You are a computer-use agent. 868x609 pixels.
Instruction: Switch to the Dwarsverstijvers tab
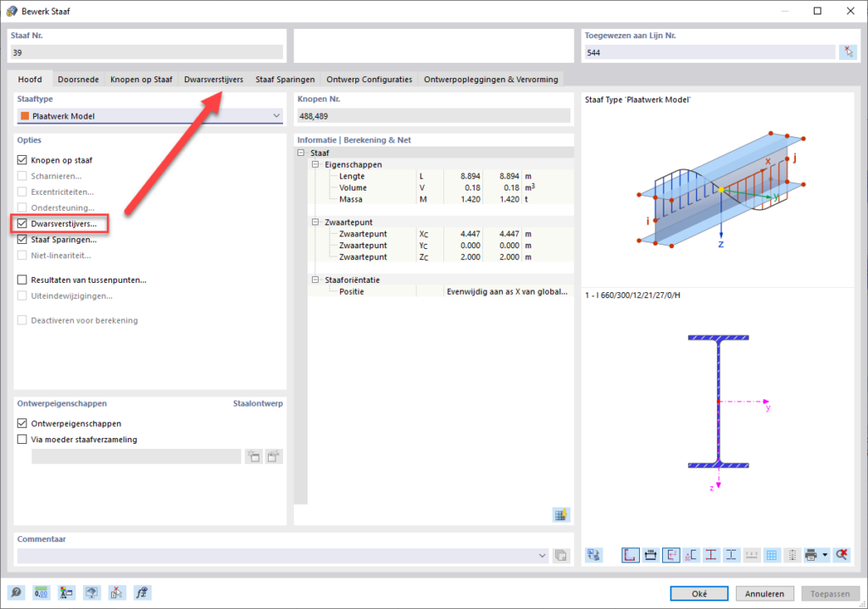pyautogui.click(x=214, y=80)
